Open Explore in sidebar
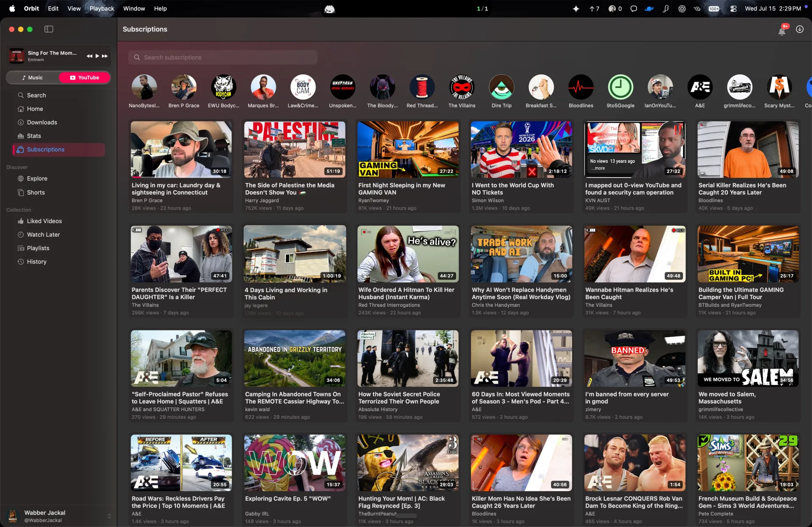The image size is (812, 527). (59, 179)
